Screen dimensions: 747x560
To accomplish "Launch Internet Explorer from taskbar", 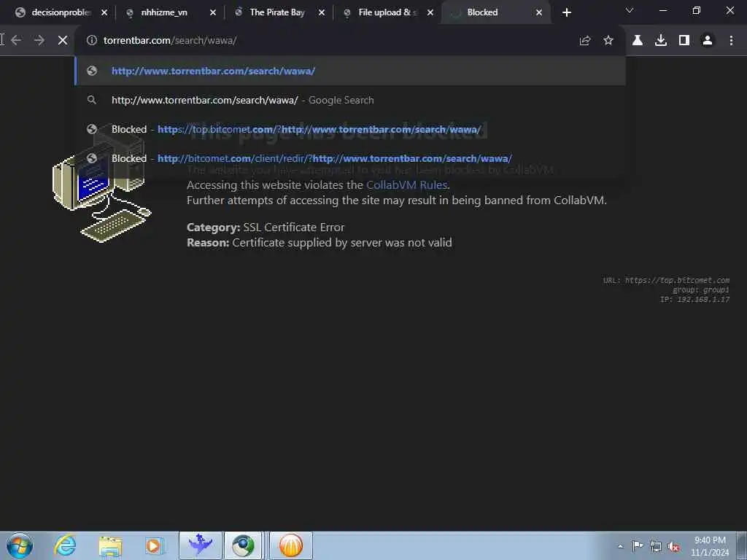I will coord(65,545).
